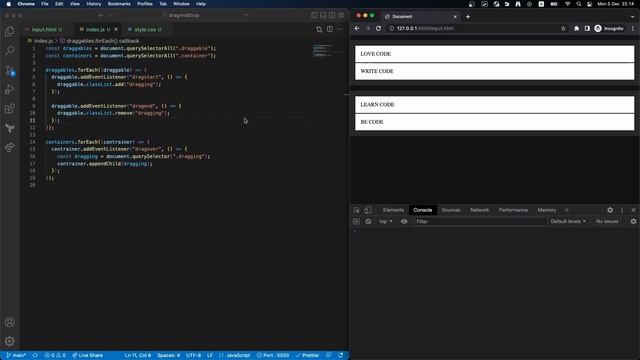Open Source Control view with badge
The image size is (640, 360).
coord(10,70)
